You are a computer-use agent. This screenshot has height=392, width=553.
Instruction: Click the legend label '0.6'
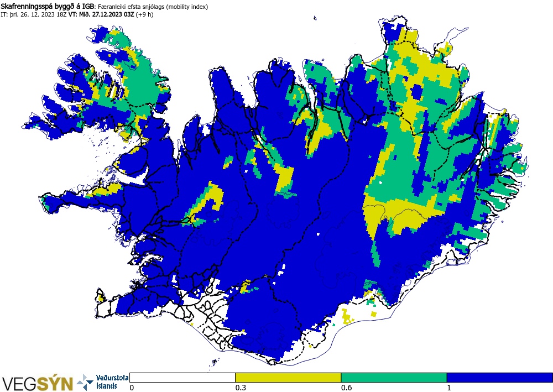pos(346,388)
